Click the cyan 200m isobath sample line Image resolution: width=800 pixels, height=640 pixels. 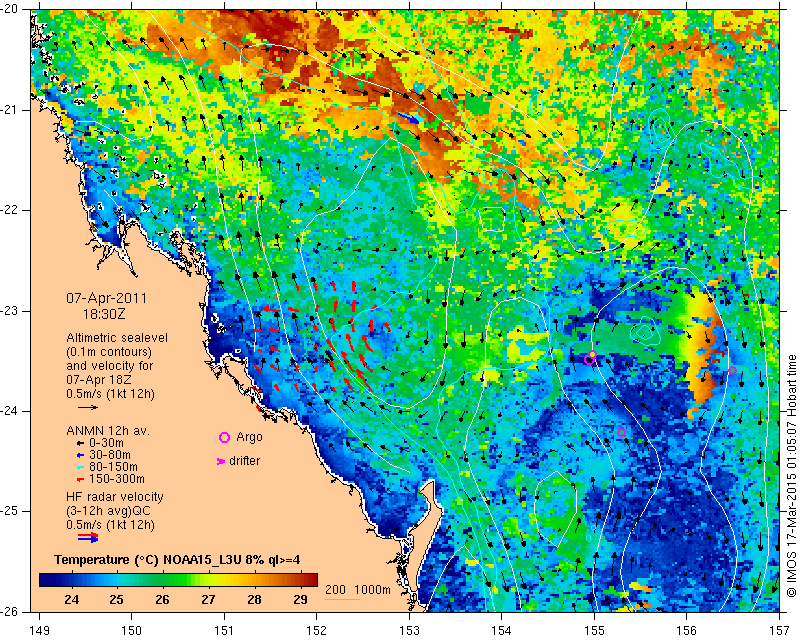tap(343, 600)
